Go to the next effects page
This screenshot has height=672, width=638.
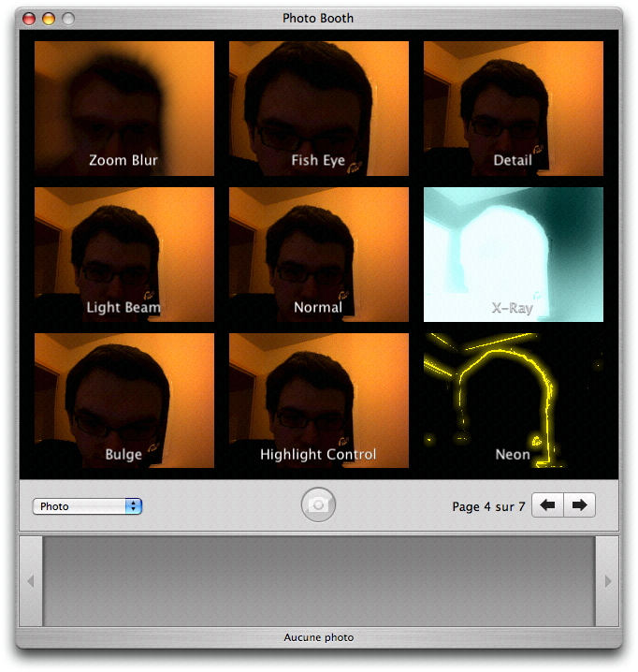(579, 505)
